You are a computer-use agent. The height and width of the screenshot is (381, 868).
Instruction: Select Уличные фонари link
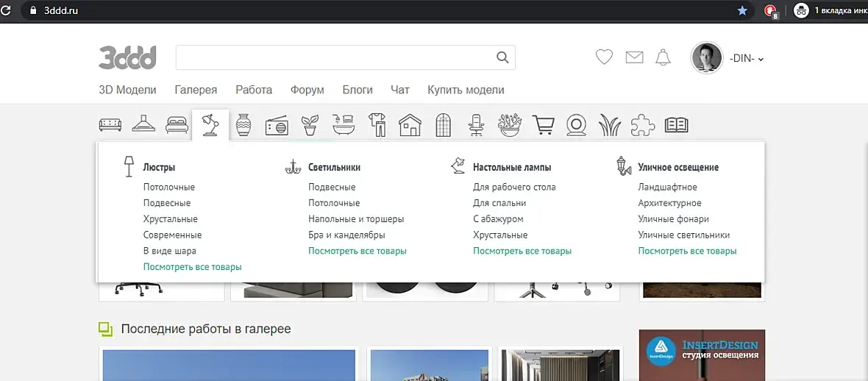[x=674, y=219]
